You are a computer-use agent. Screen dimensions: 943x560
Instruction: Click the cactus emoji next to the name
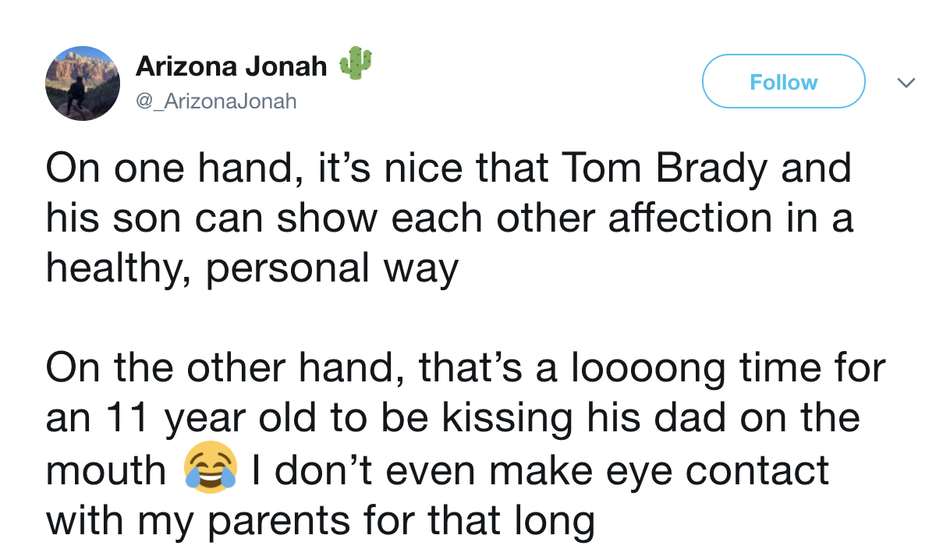(x=356, y=62)
